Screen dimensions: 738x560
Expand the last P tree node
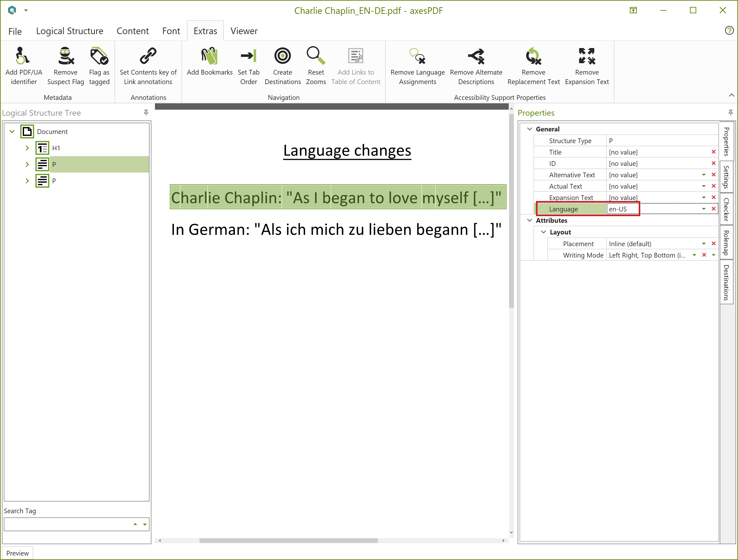[27, 180]
